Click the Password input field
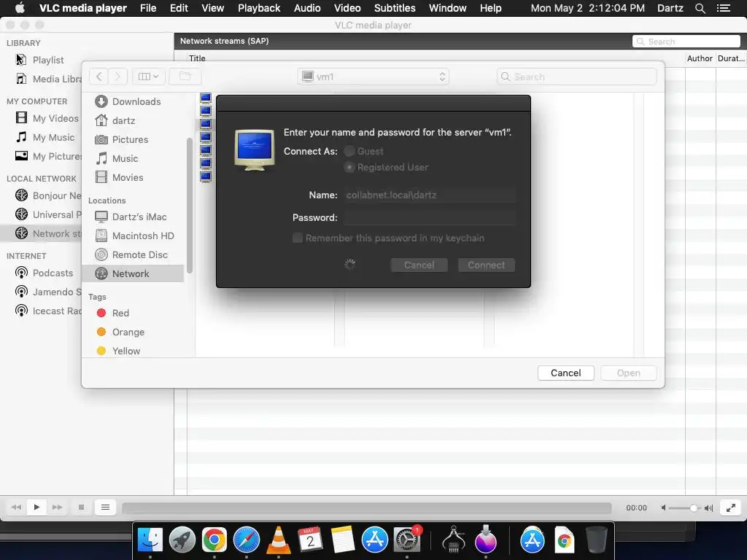This screenshot has height=560, width=747. [x=429, y=217]
